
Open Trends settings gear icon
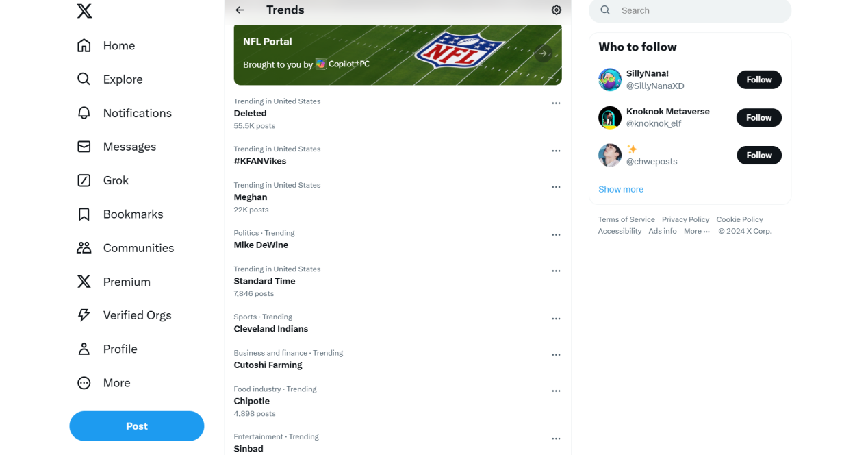[x=557, y=10]
